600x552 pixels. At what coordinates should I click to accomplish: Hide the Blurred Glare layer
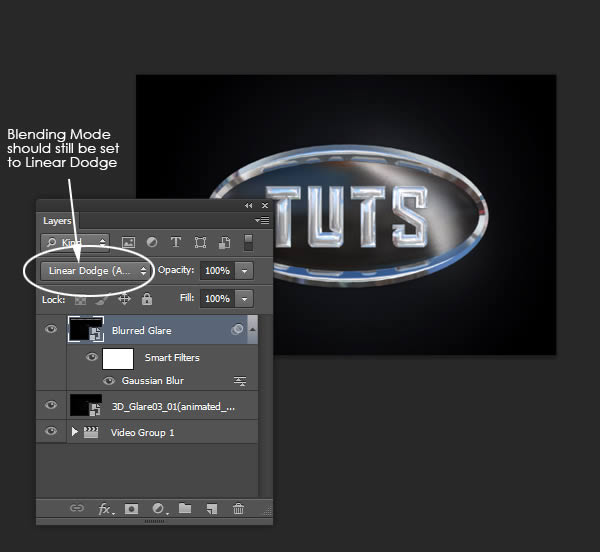(x=51, y=329)
